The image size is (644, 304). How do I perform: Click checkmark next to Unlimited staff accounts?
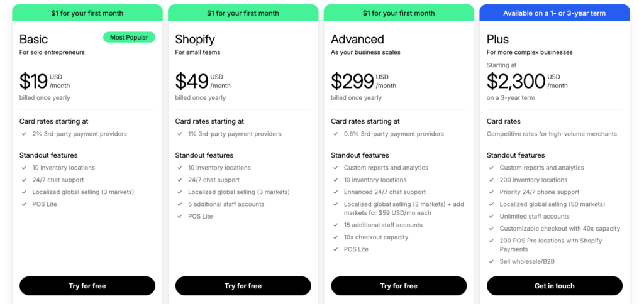click(x=491, y=216)
